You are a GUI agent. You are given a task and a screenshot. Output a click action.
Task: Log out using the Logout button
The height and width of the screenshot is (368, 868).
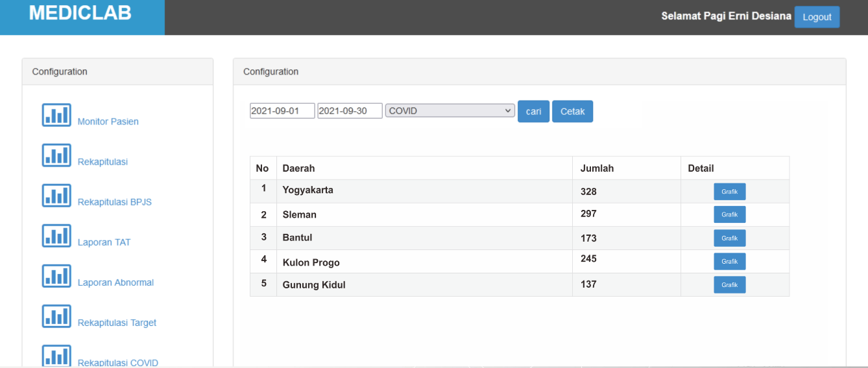click(x=817, y=17)
